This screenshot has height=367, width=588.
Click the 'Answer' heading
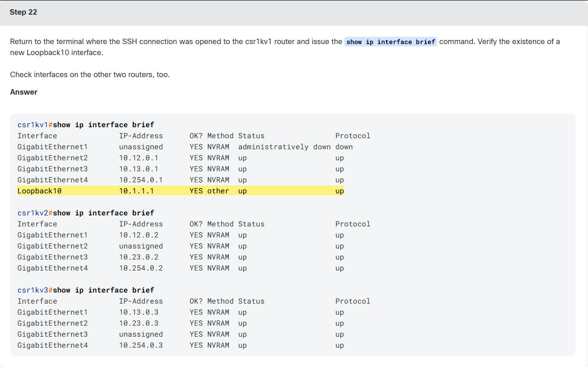(x=24, y=92)
